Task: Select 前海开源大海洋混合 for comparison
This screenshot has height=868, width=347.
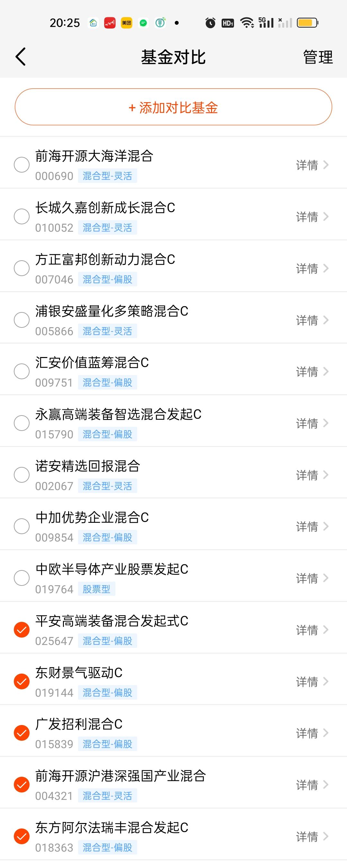Action: pyautogui.click(x=22, y=165)
